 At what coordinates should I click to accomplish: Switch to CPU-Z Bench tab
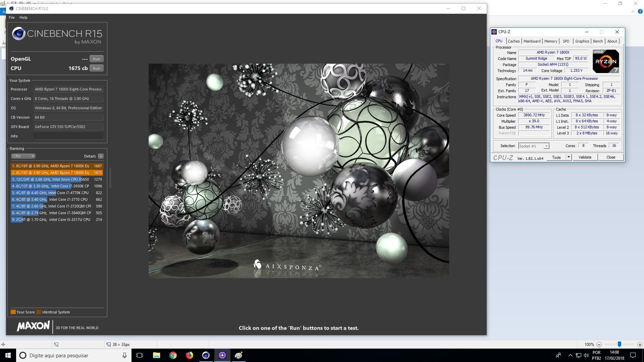(x=598, y=41)
